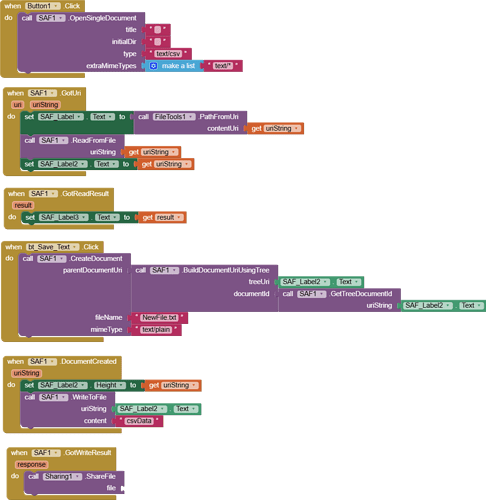This screenshot has width=486, height=500.
Task: Open the SAF_Label3 component dropdown
Action: tap(64, 217)
